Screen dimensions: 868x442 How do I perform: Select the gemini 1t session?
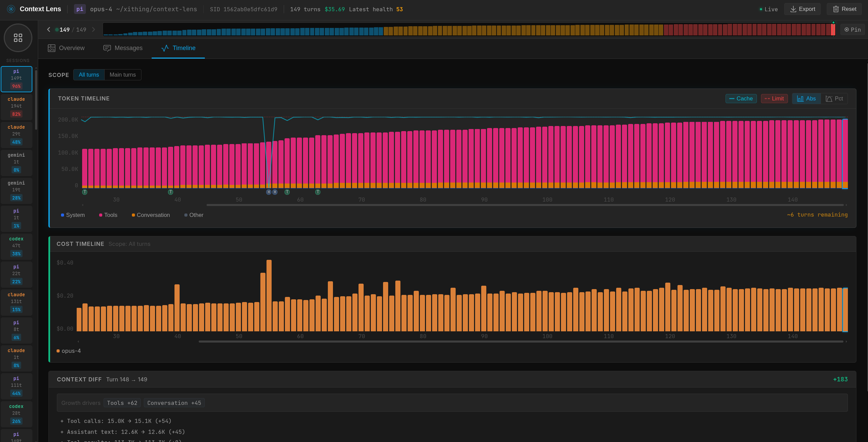coord(16,162)
